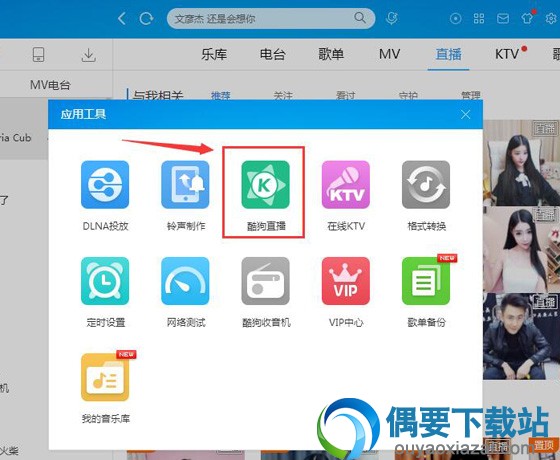Switch to the 乐库 tab
The width and height of the screenshot is (560, 460).
(214, 54)
